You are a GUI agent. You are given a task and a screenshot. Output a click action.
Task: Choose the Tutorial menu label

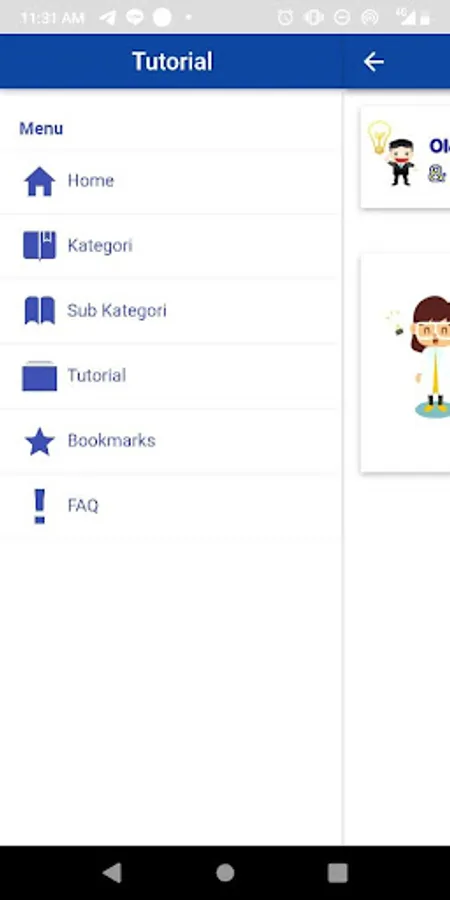point(97,375)
